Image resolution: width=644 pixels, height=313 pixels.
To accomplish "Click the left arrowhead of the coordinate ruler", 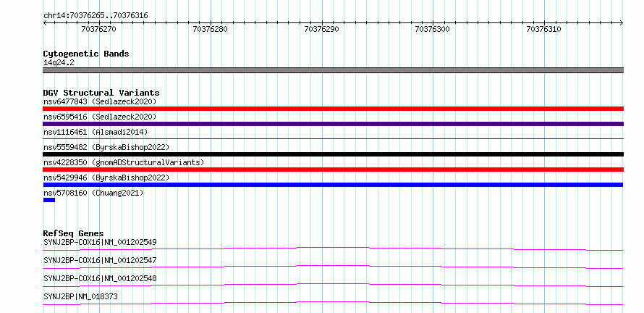I will click(x=45, y=23).
